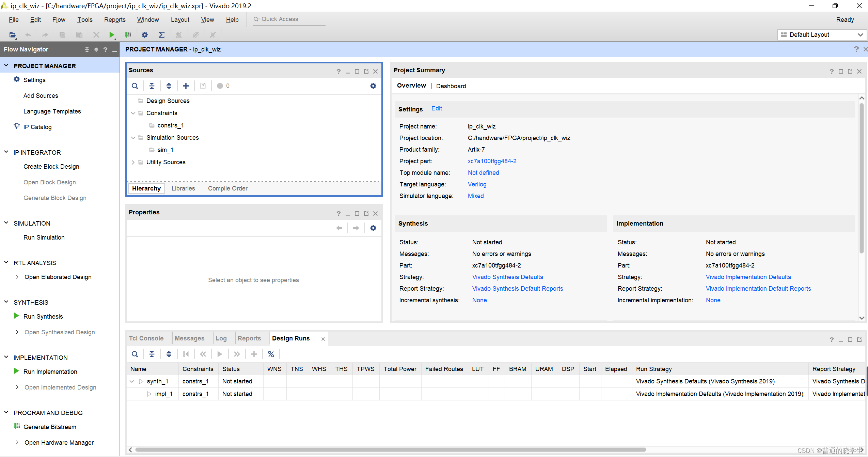
Task: Open the Reports menu
Action: (115, 20)
